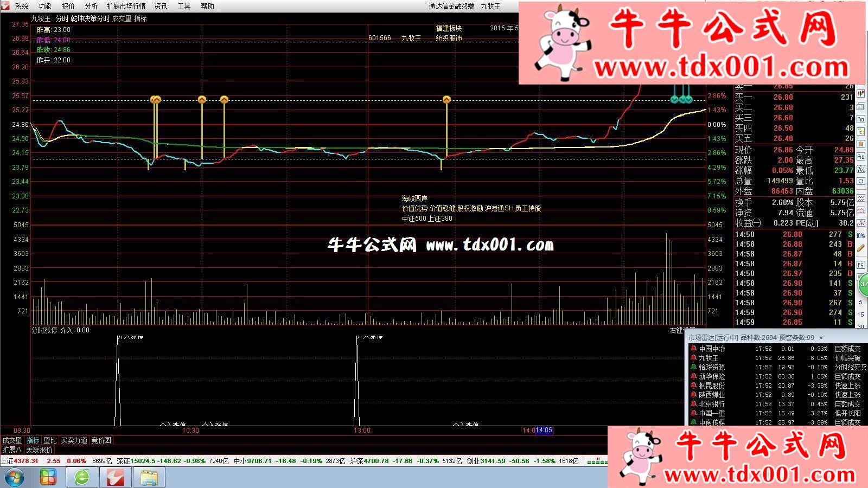This screenshot has width=868, height=488.
Task: Click the yellow signal marker near 13:30
Action: (x=446, y=100)
